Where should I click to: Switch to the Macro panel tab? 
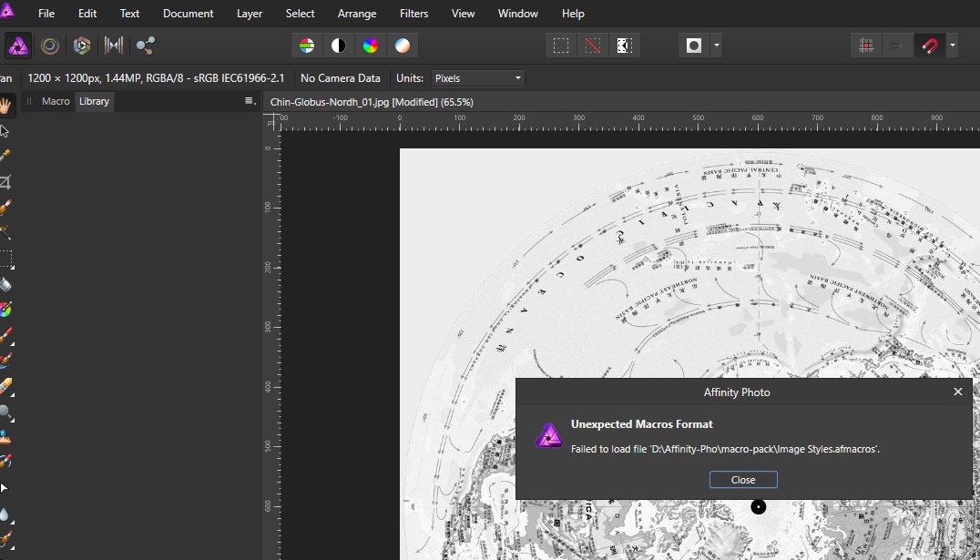56,101
